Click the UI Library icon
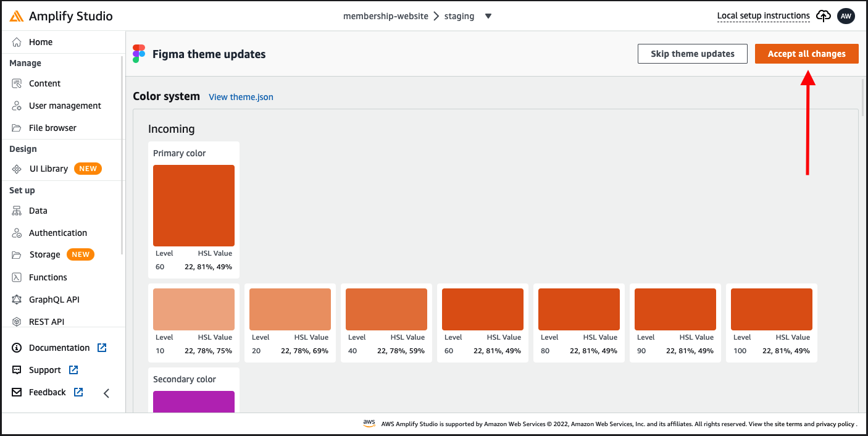The width and height of the screenshot is (868, 436). tap(17, 169)
